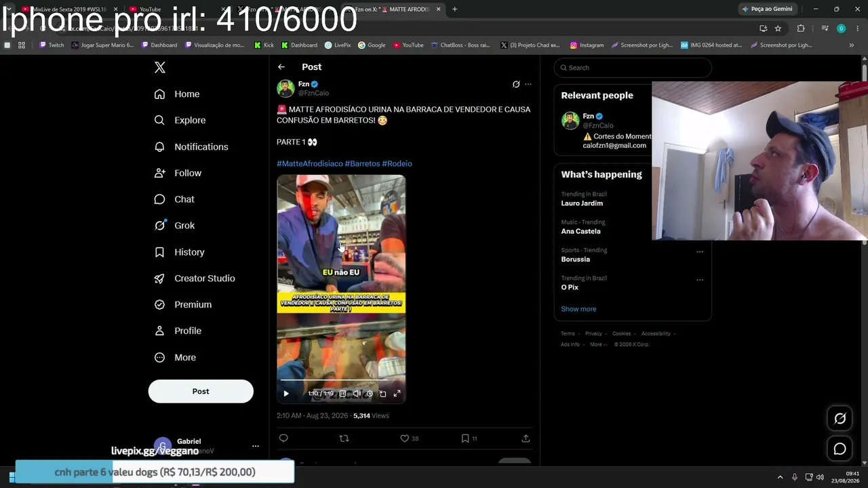Toggle captions on the video player

point(342,394)
